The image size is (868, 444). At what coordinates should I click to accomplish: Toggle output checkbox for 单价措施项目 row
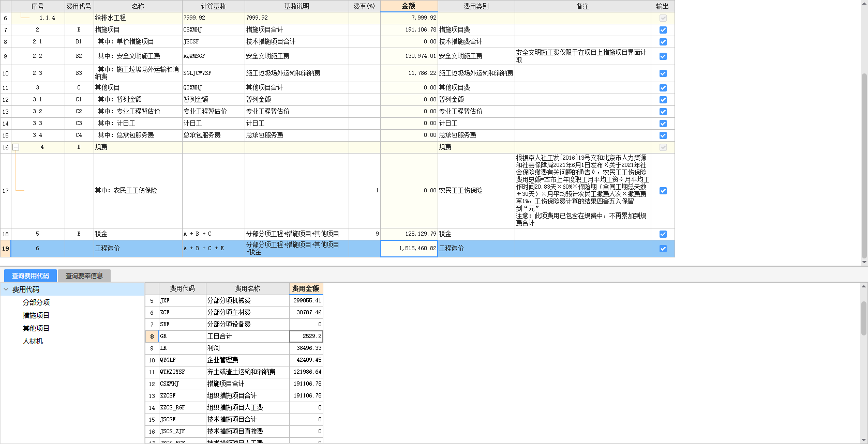tap(663, 42)
